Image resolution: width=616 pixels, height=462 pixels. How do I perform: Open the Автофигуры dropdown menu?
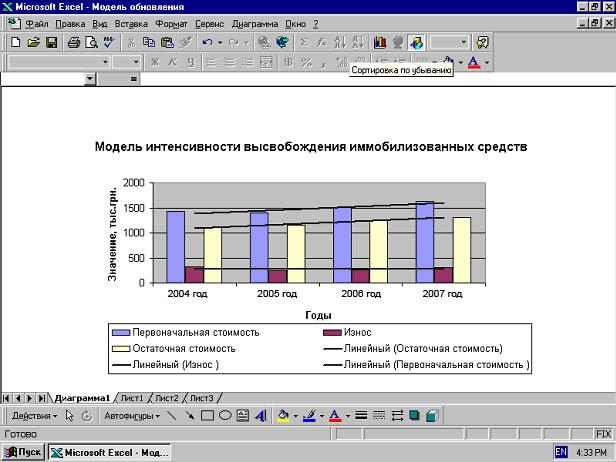click(x=132, y=416)
